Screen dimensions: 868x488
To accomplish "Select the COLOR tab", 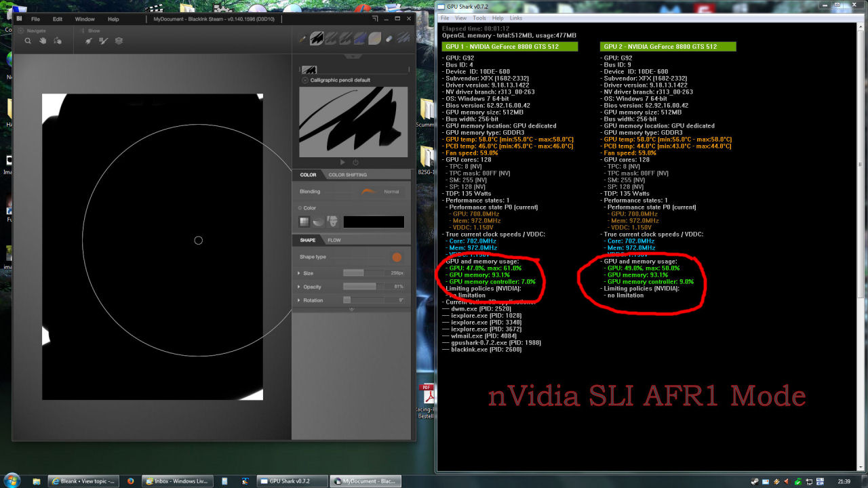I will (309, 175).
